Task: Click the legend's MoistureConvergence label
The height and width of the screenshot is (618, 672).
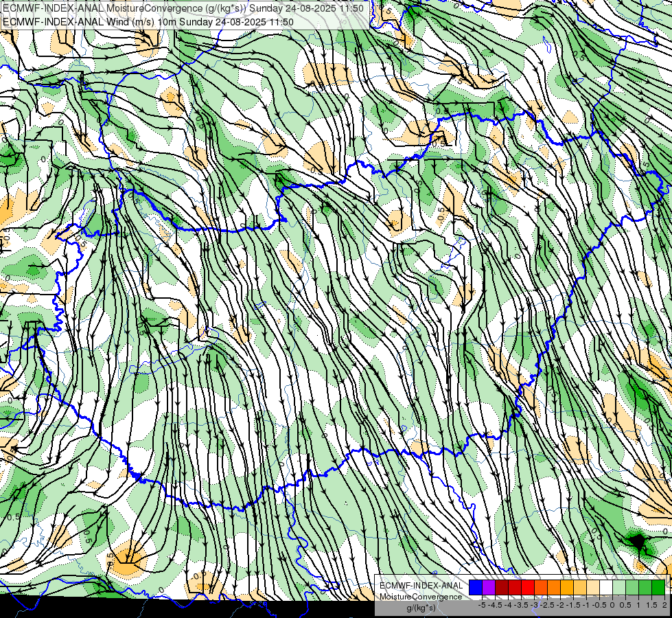Action: tap(421, 597)
